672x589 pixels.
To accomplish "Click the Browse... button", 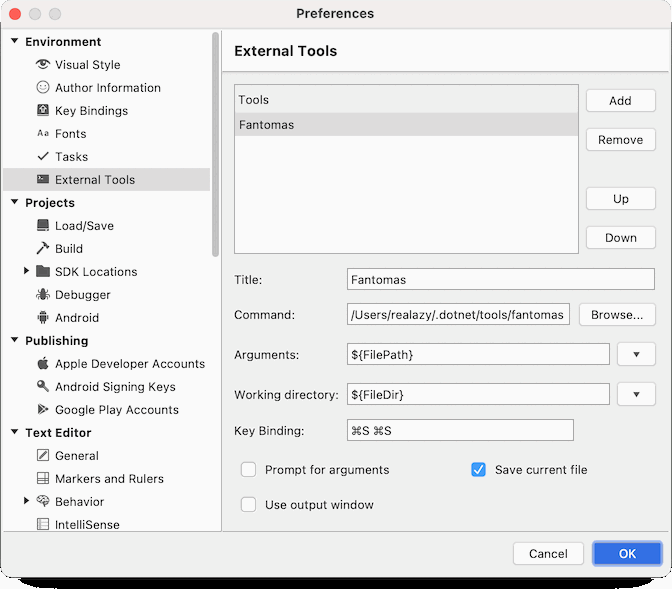I will pyautogui.click(x=617, y=315).
